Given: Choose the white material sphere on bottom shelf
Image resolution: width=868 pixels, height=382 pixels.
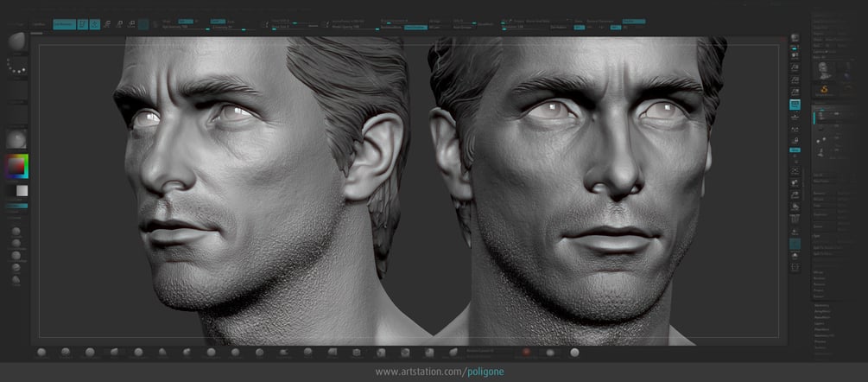Looking at the screenshot, I should click(574, 352).
